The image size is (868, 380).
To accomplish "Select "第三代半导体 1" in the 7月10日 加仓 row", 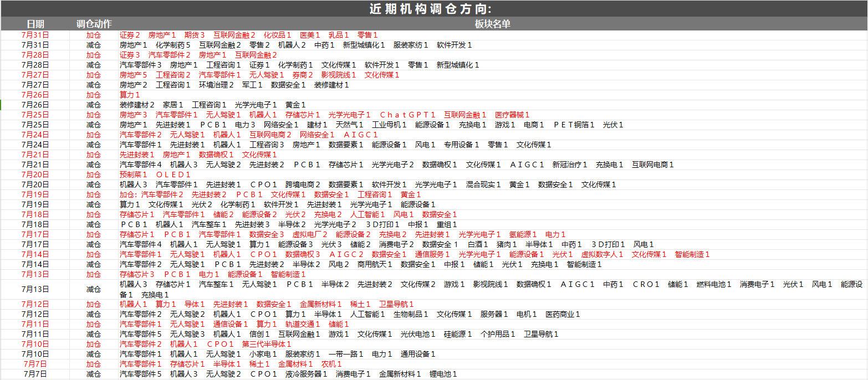I will click(267, 344).
